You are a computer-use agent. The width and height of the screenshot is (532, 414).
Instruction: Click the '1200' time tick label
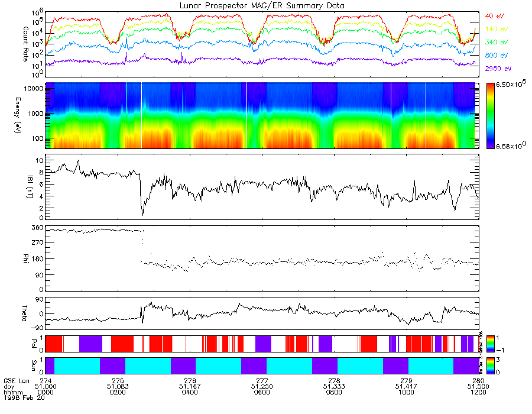pos(478,392)
